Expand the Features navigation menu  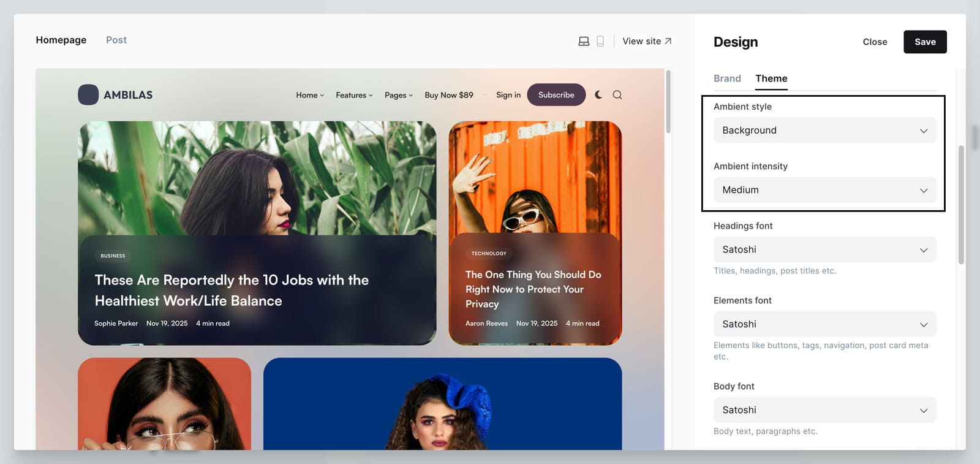[354, 95]
